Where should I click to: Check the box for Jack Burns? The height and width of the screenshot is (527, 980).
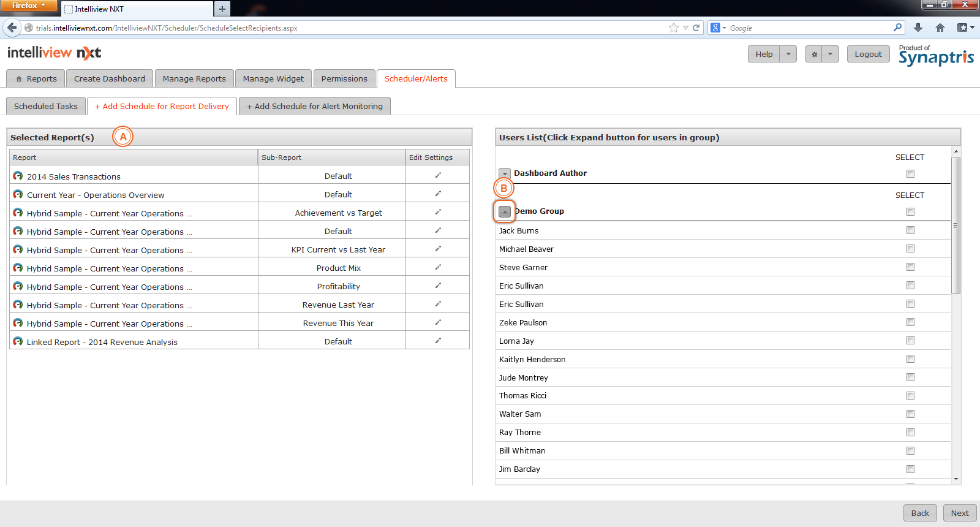pos(910,230)
